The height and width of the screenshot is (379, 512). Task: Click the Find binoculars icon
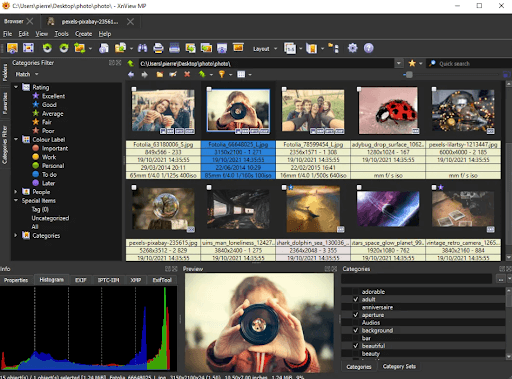143,48
